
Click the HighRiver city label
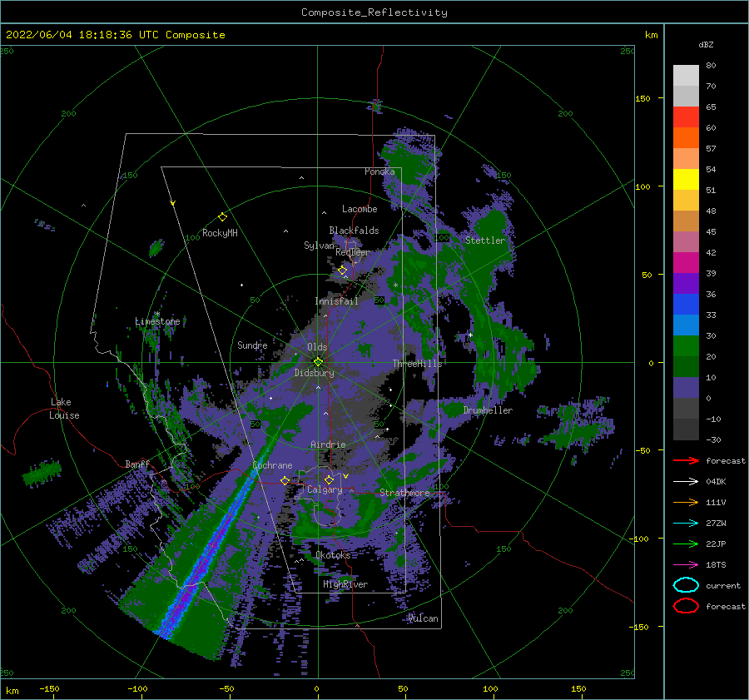[x=345, y=584]
